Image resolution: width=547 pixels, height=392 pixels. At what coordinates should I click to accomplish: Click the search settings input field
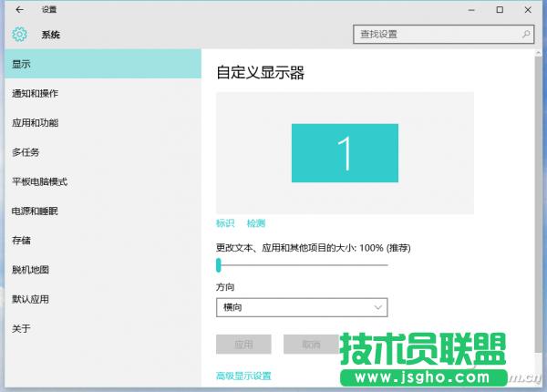(438, 35)
